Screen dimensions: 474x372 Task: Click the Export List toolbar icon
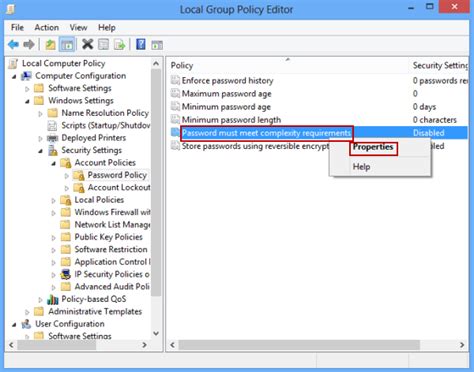pyautogui.click(x=119, y=44)
